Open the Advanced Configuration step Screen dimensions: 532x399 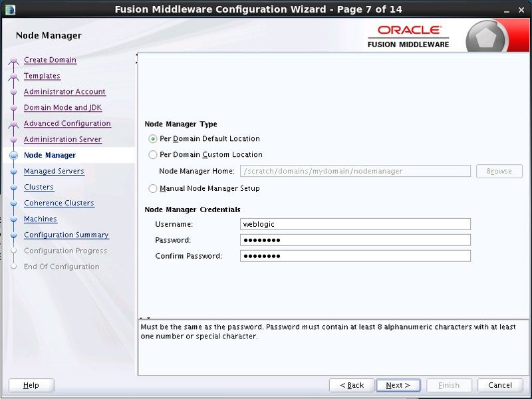67,124
